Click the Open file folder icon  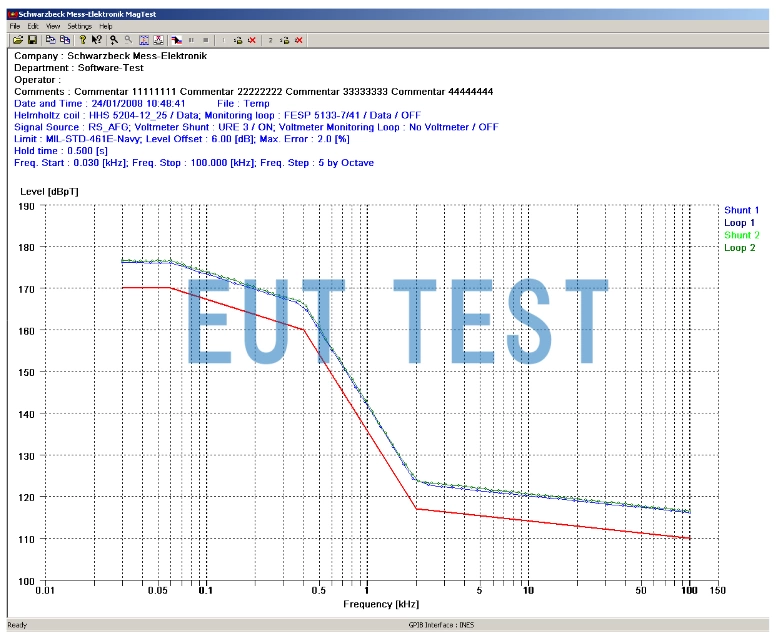pos(18,40)
